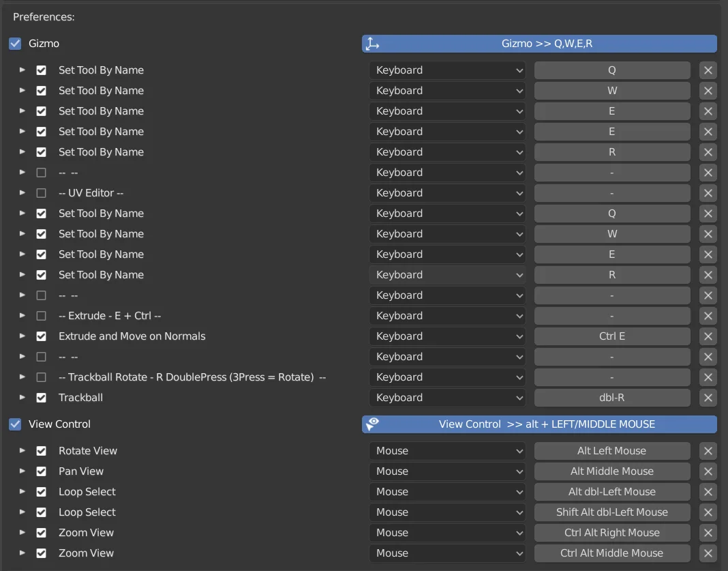Delete the Rotate View binding
Viewport: 728px width, 571px height.
click(708, 451)
